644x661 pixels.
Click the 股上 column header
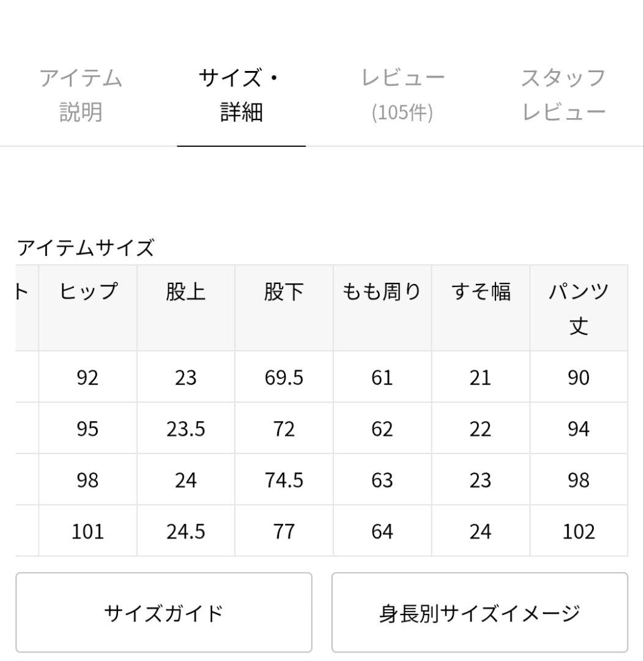(x=185, y=292)
